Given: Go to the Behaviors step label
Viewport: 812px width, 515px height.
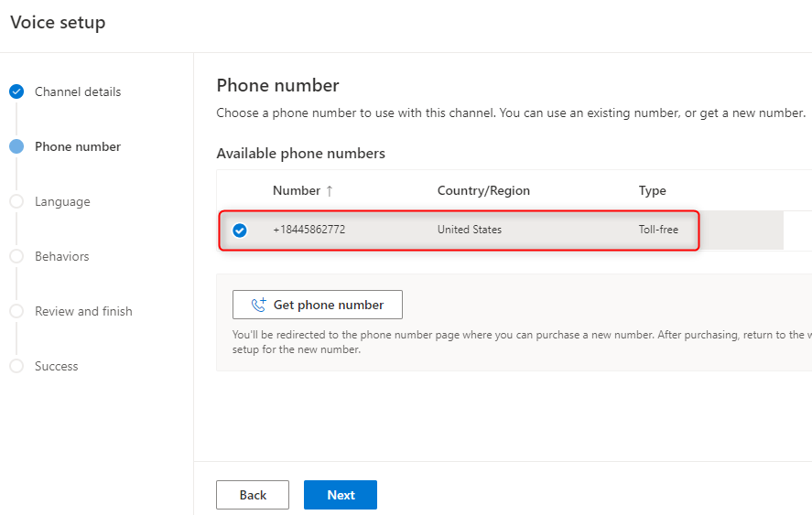Looking at the screenshot, I should point(62,256).
